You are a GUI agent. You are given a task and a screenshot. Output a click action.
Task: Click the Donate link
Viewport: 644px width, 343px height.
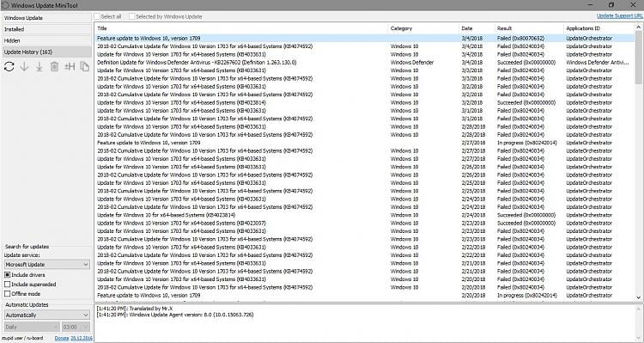pyautogui.click(x=62, y=338)
